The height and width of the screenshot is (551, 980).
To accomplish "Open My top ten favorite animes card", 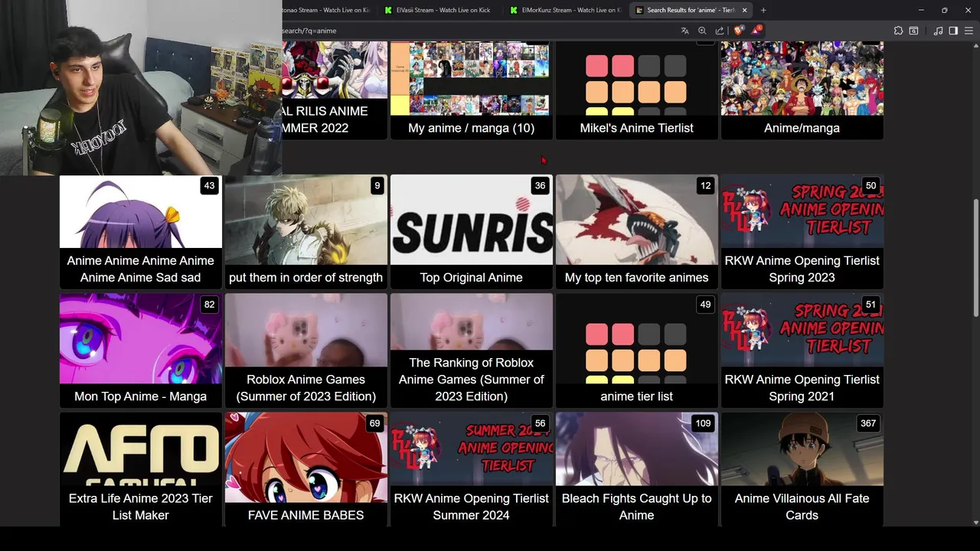I will tap(637, 232).
